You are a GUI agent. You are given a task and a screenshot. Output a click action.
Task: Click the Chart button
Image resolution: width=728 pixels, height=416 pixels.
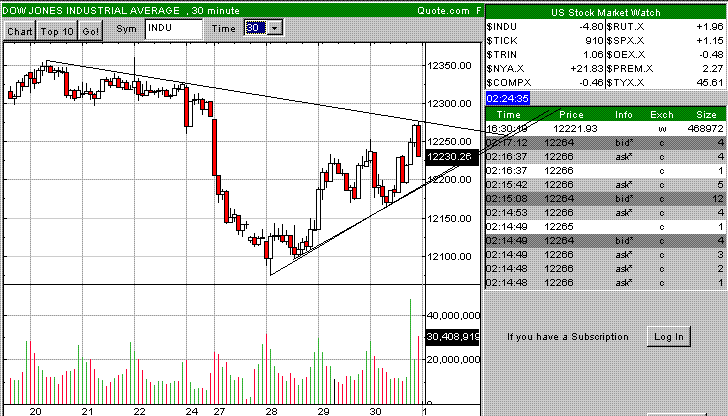pyautogui.click(x=20, y=31)
